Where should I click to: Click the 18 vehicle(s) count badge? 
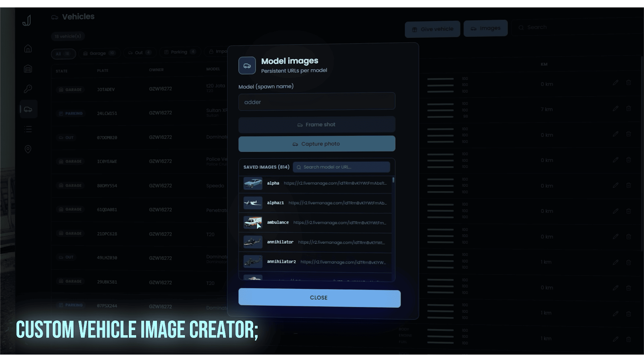pyautogui.click(x=68, y=36)
